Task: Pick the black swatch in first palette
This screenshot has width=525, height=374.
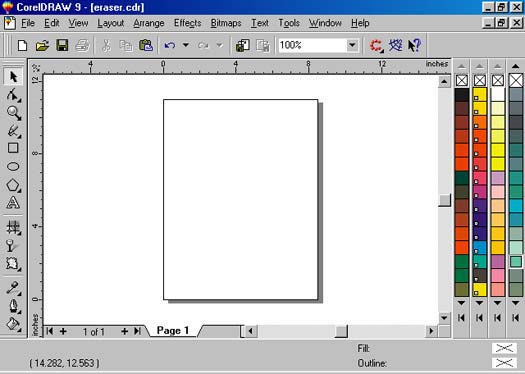Action: (461, 95)
